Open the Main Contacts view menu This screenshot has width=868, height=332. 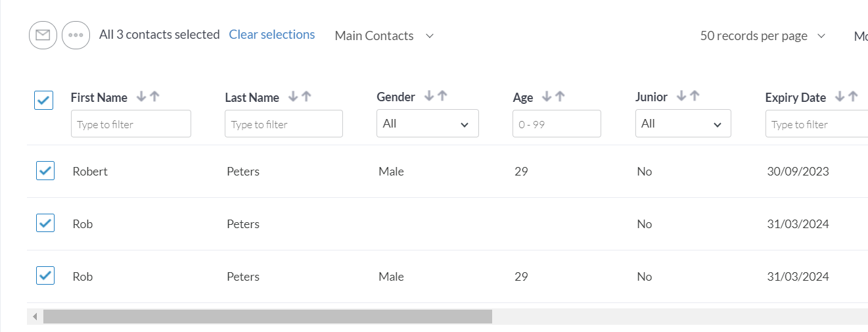click(384, 36)
